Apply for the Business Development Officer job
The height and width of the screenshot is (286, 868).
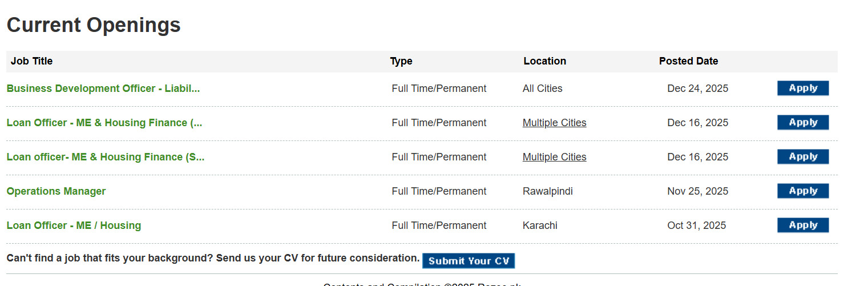point(803,88)
